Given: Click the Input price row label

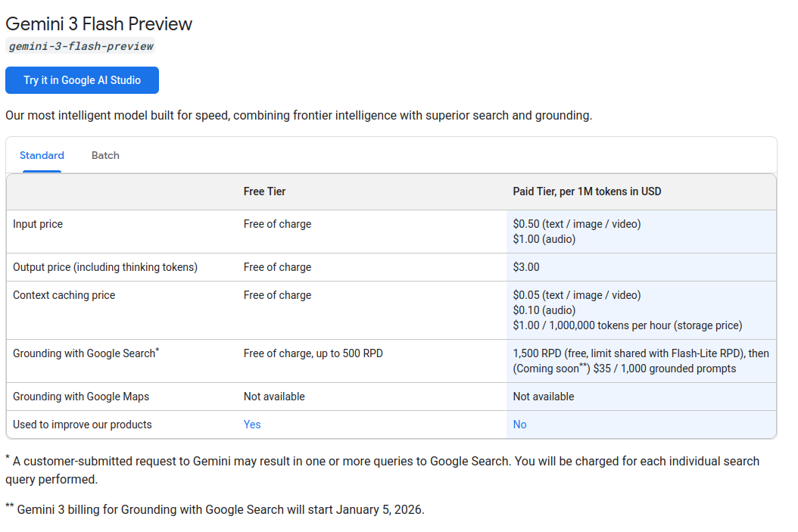Looking at the screenshot, I should (38, 224).
